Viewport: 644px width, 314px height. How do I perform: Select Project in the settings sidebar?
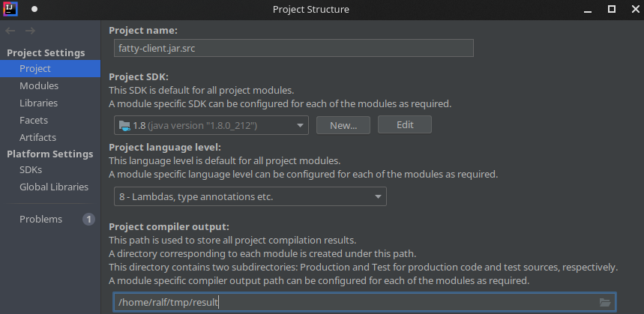(x=35, y=68)
